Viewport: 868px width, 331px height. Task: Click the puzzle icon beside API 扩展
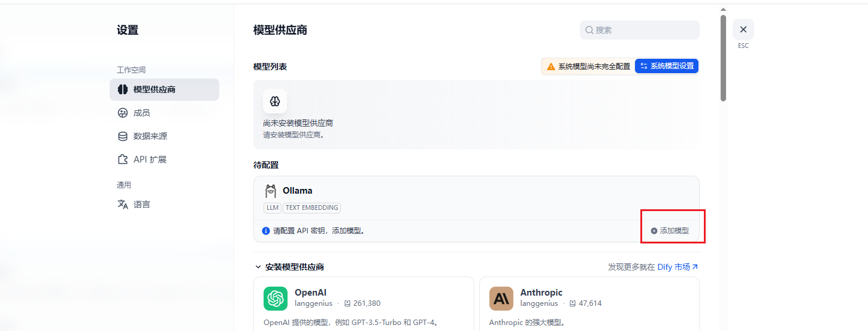(x=122, y=160)
